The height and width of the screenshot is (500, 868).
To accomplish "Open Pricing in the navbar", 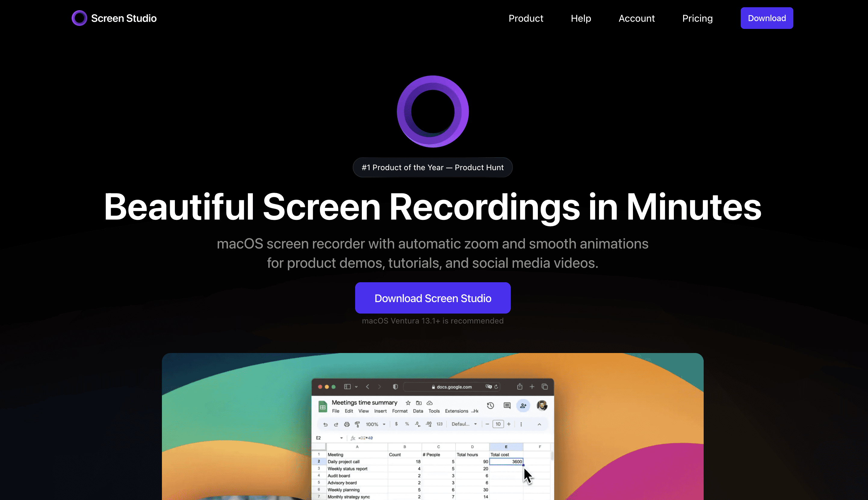I will [x=697, y=18].
